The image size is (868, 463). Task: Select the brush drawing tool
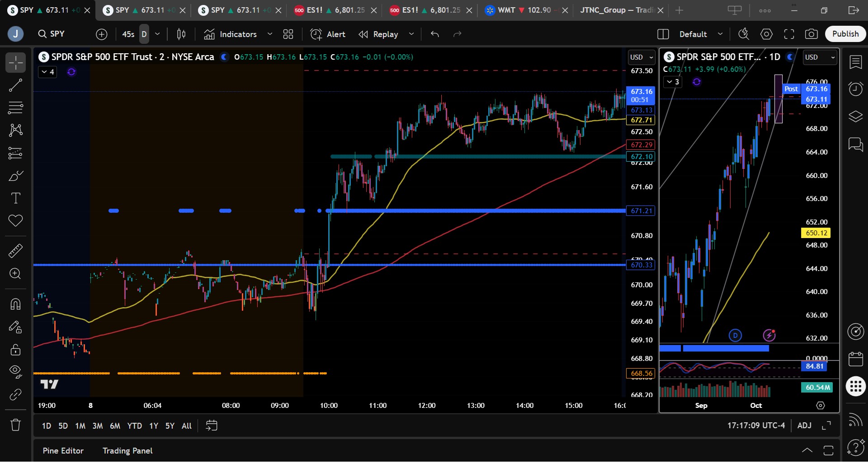click(15, 176)
